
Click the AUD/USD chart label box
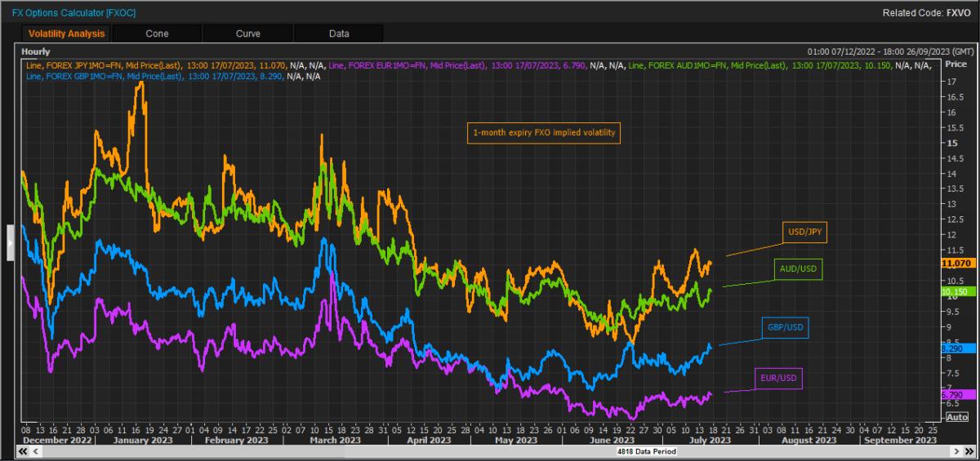click(798, 268)
